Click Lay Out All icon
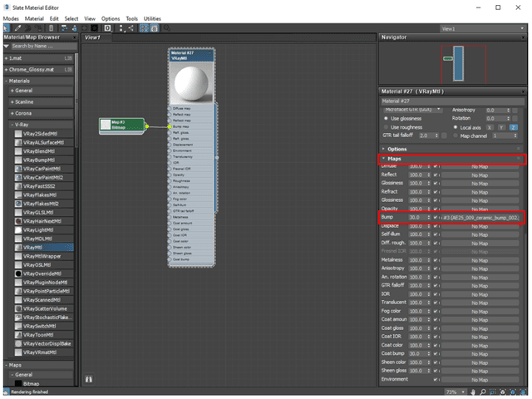The width and height of the screenshot is (532, 399). 121,28
